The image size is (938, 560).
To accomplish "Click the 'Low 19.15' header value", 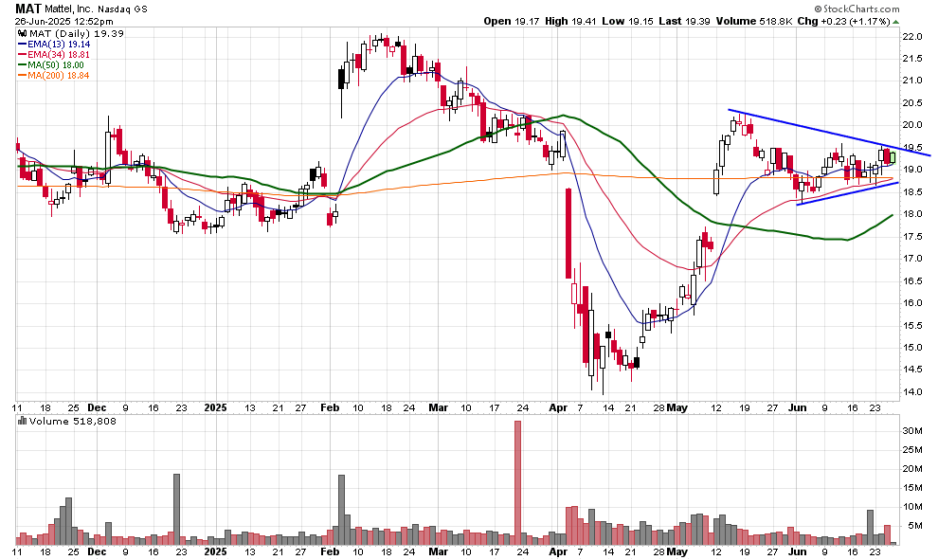I will tap(627, 21).
